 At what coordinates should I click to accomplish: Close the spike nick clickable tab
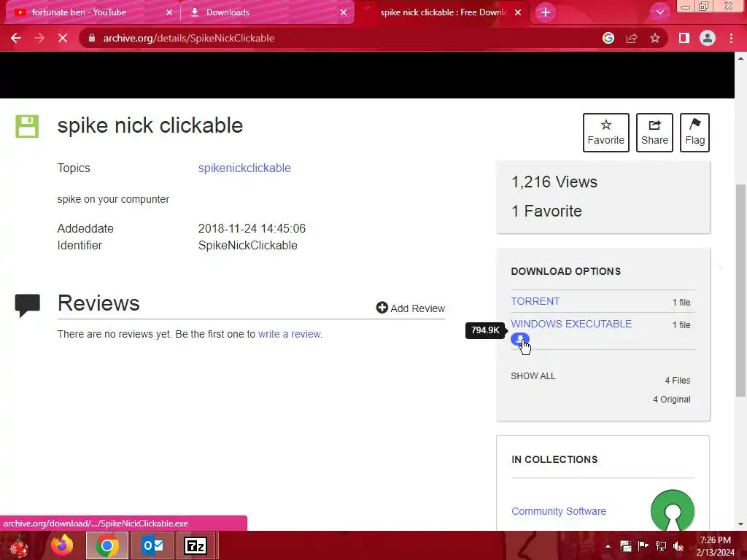coord(518,12)
